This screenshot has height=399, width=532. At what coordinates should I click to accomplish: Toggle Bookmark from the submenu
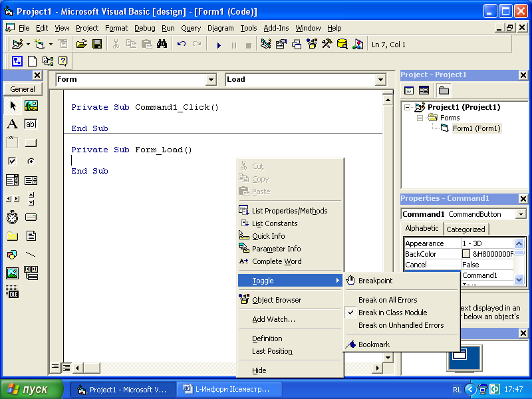[374, 344]
